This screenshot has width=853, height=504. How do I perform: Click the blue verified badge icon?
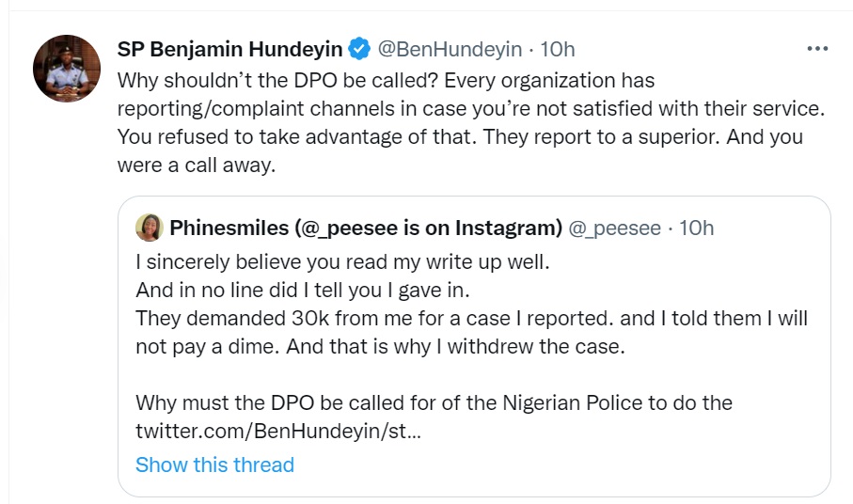point(359,49)
